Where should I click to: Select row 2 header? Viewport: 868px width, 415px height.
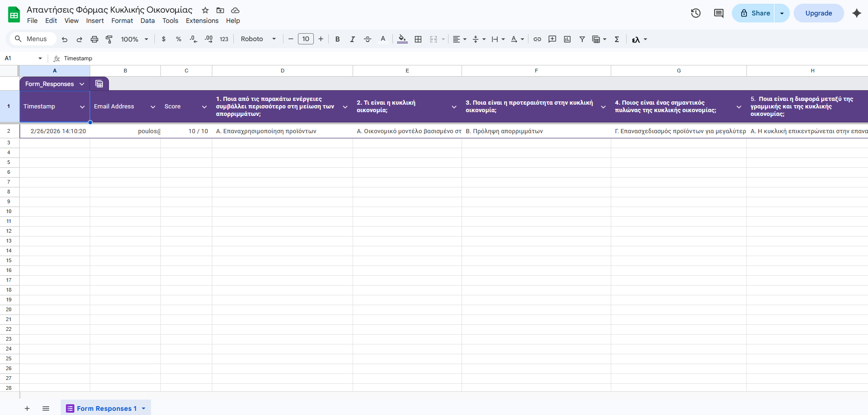pyautogui.click(x=9, y=131)
